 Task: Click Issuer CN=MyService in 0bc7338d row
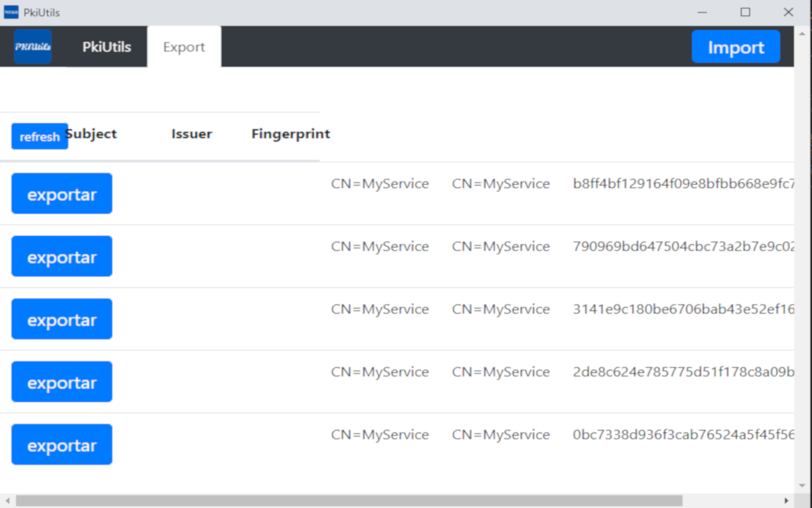pyautogui.click(x=501, y=436)
